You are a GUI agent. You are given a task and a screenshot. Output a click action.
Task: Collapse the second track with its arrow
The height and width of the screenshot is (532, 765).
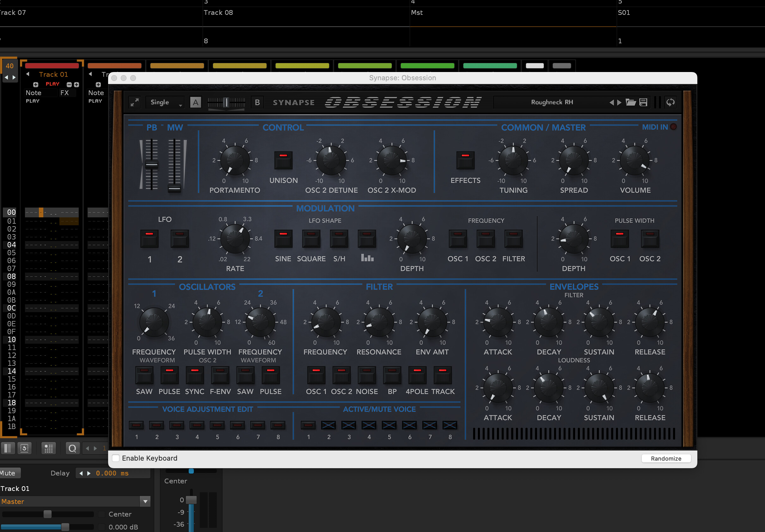click(x=90, y=74)
